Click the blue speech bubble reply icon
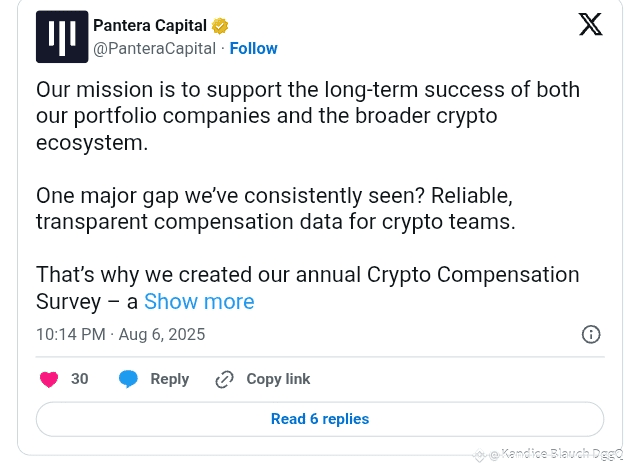The image size is (631, 472). point(128,379)
